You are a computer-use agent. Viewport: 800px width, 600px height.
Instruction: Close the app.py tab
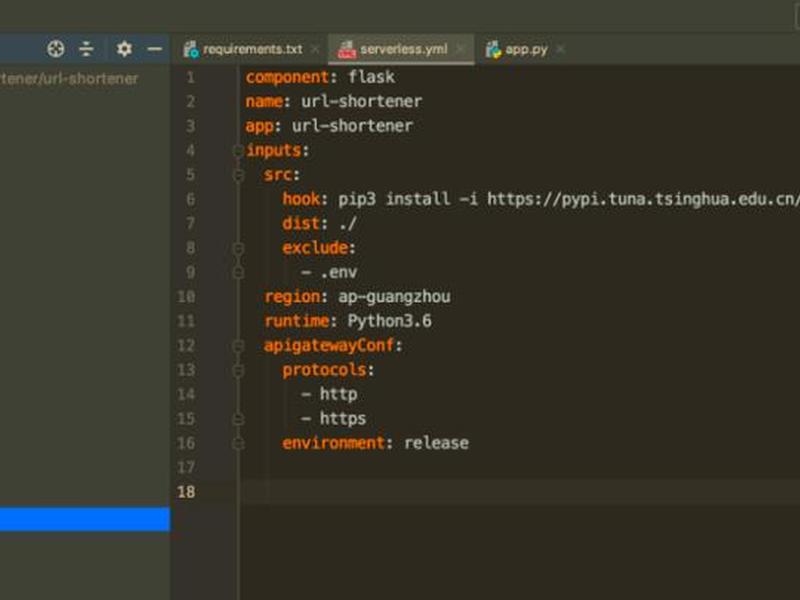(561, 49)
